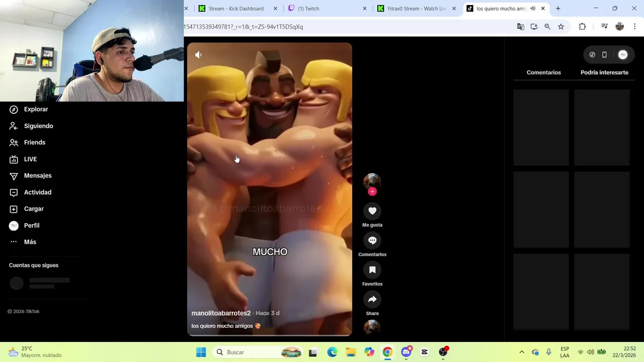Open Explorar in TikTok sidebar

[29, 109]
